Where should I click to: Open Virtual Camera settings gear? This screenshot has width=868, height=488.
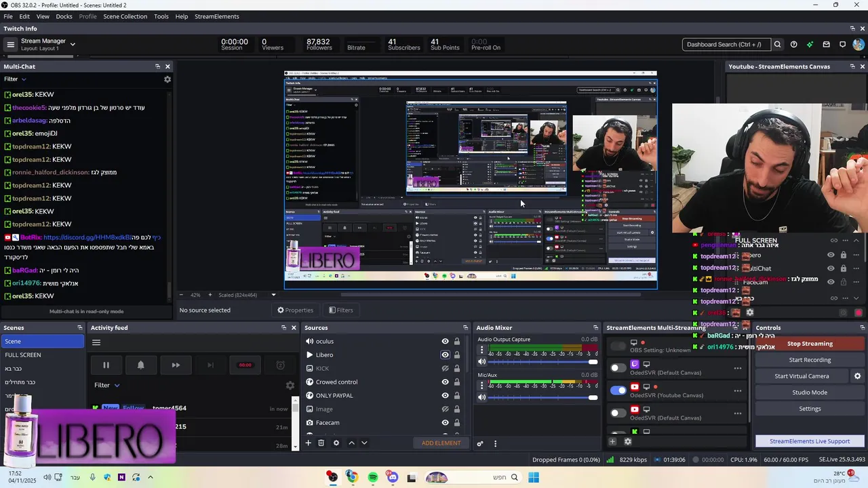click(x=857, y=376)
